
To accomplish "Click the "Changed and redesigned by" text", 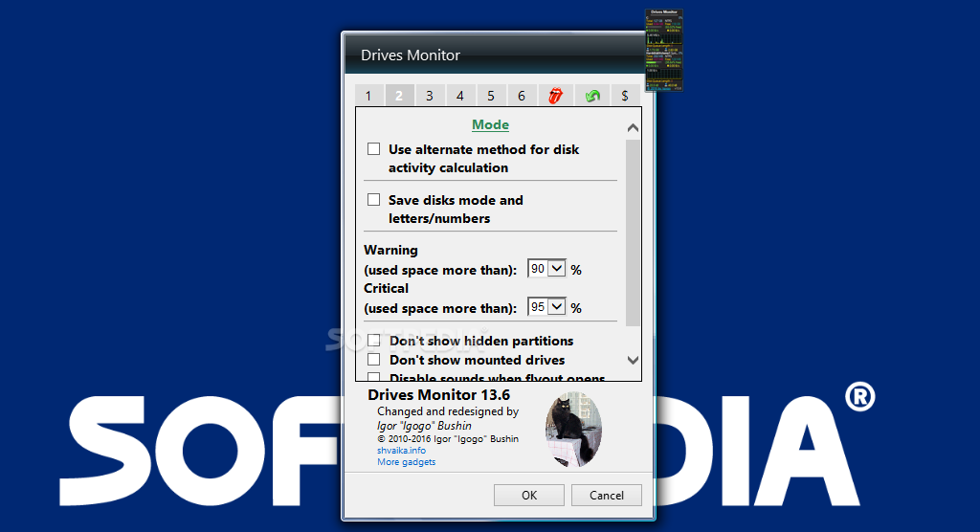I will (448, 411).
